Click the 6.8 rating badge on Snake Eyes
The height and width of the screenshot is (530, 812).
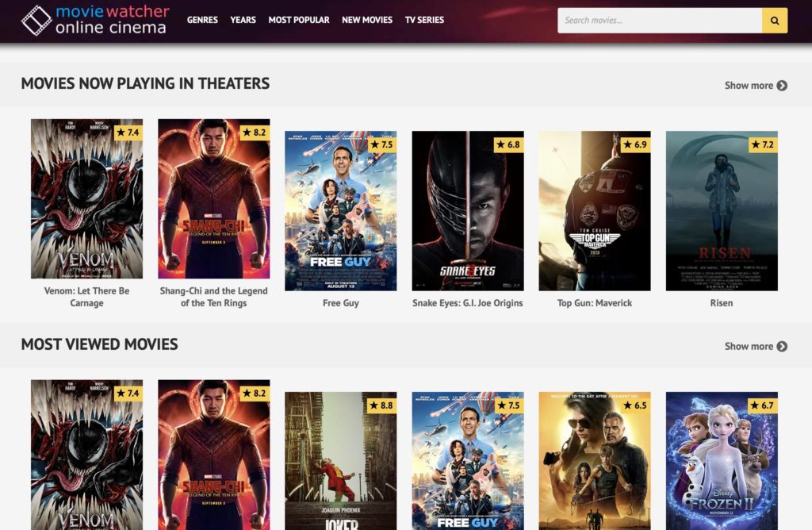coord(509,144)
